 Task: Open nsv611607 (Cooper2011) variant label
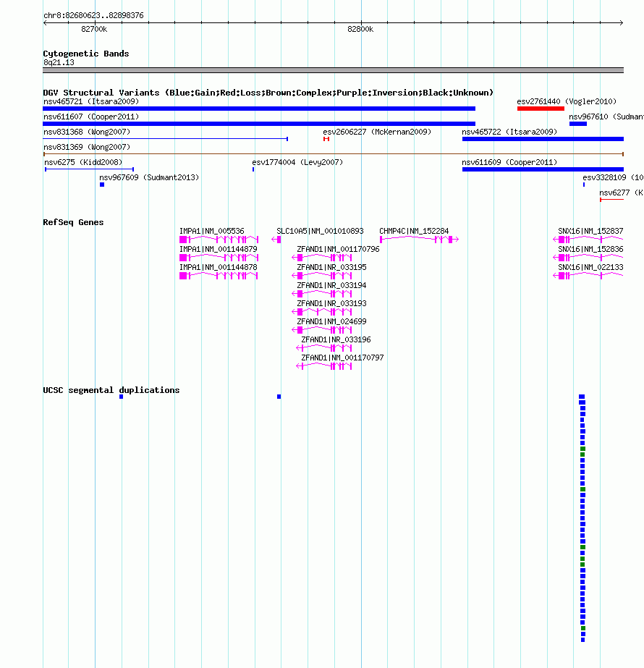(91, 117)
